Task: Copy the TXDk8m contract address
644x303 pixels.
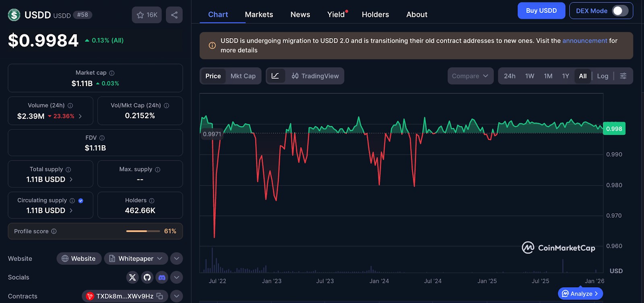Action: point(160,296)
